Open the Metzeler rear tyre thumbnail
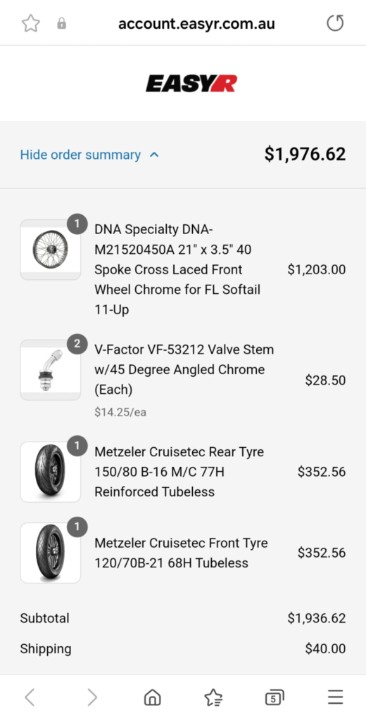Image resolution: width=366 pixels, height=720 pixels. (50, 472)
